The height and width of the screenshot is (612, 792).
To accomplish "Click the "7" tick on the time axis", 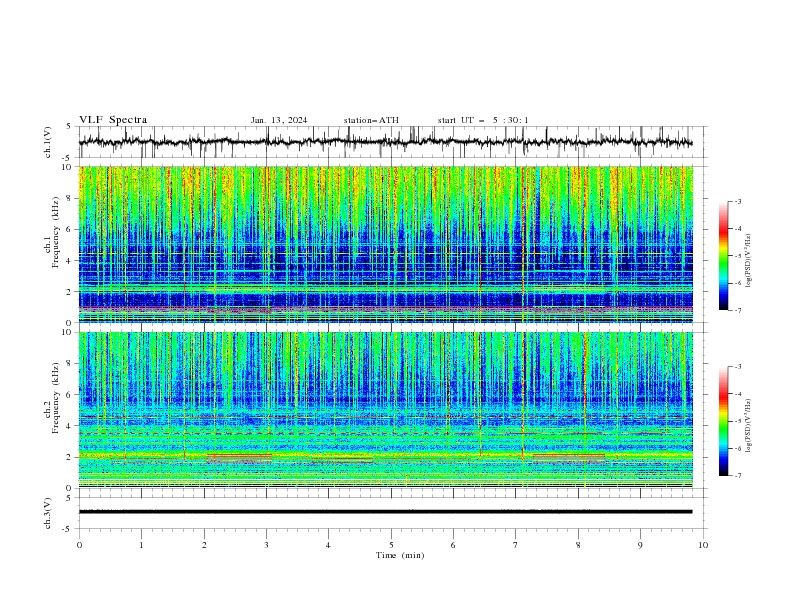I will pyautogui.click(x=516, y=545).
